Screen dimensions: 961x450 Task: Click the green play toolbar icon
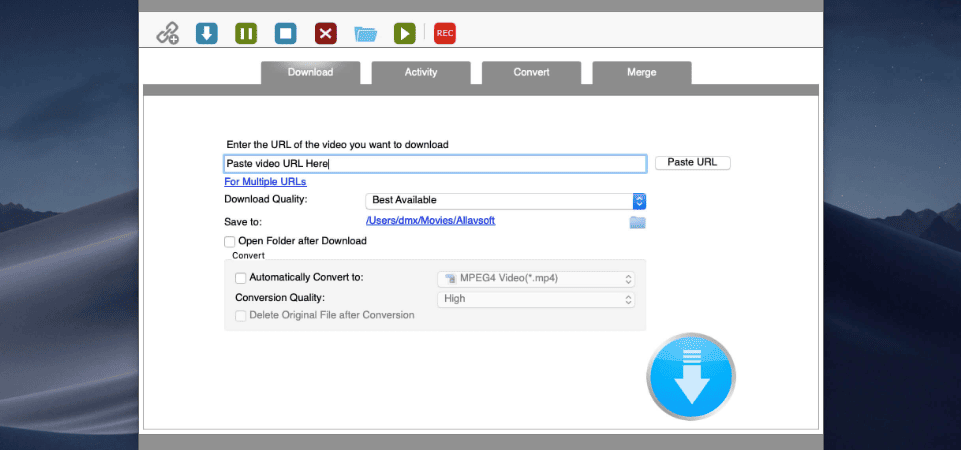[405, 33]
